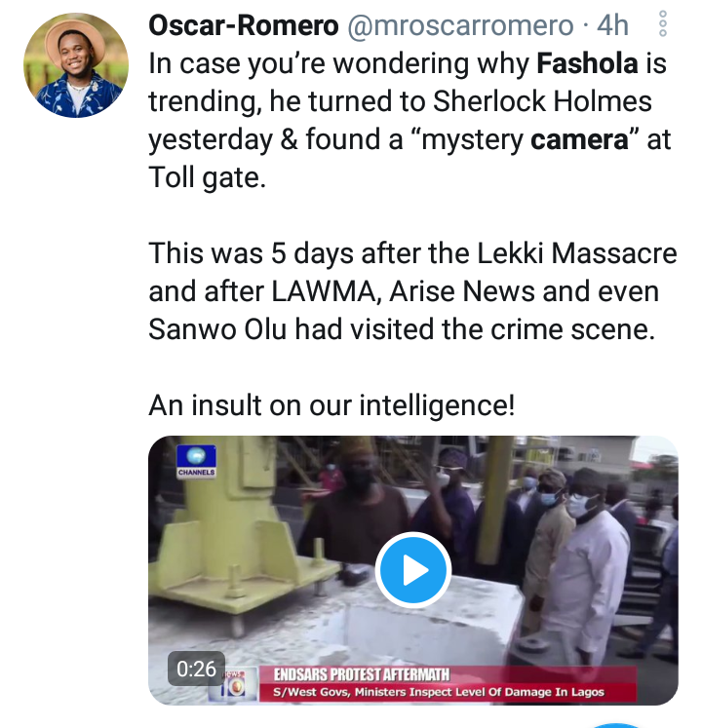Tap the 0:26 video duration badge
The height and width of the screenshot is (728, 702).
pyautogui.click(x=197, y=669)
